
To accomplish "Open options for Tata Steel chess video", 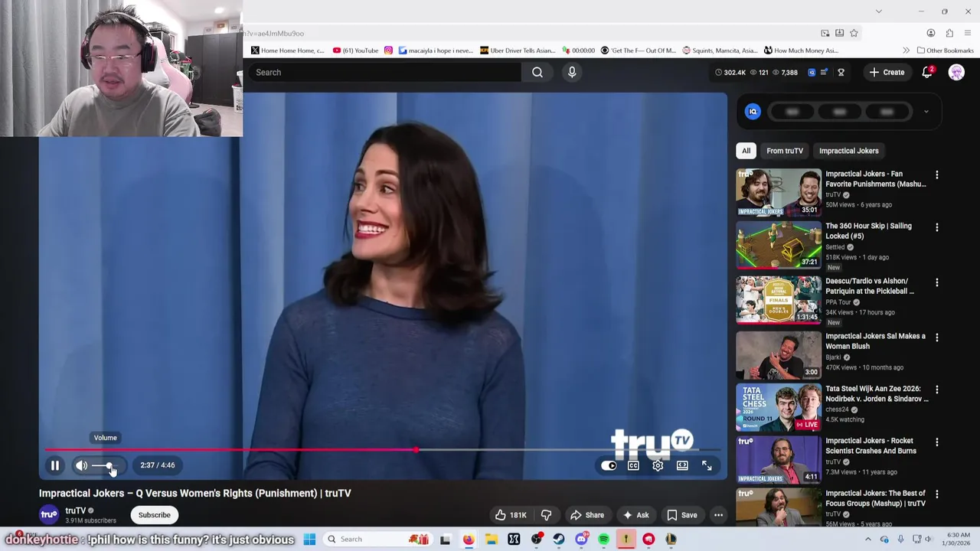I will tap(936, 390).
